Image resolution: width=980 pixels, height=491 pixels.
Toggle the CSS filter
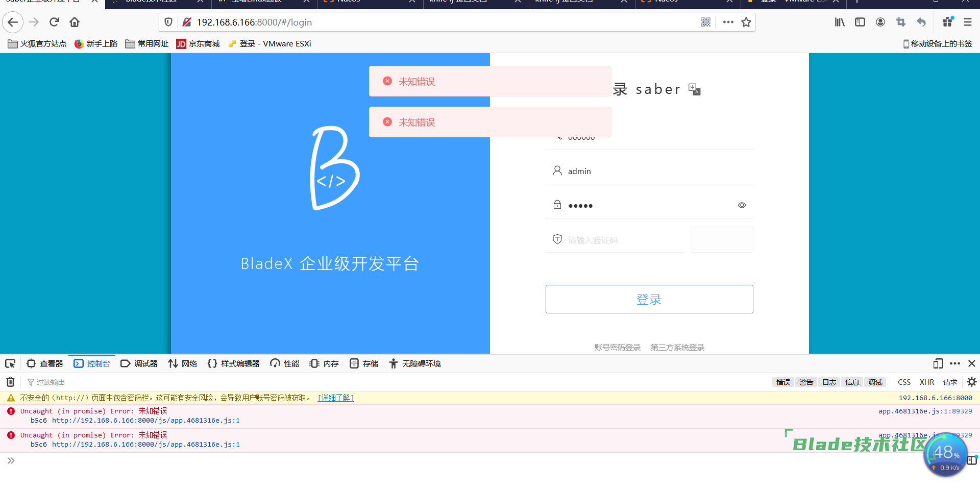pyautogui.click(x=904, y=382)
